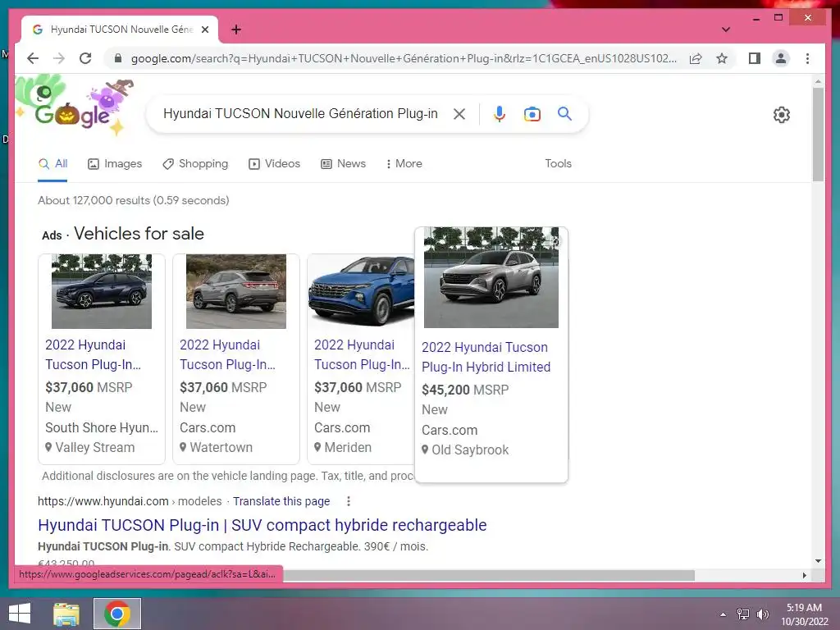Open Chrome three-dot menu
Screen dimensions: 840x630
807,58
